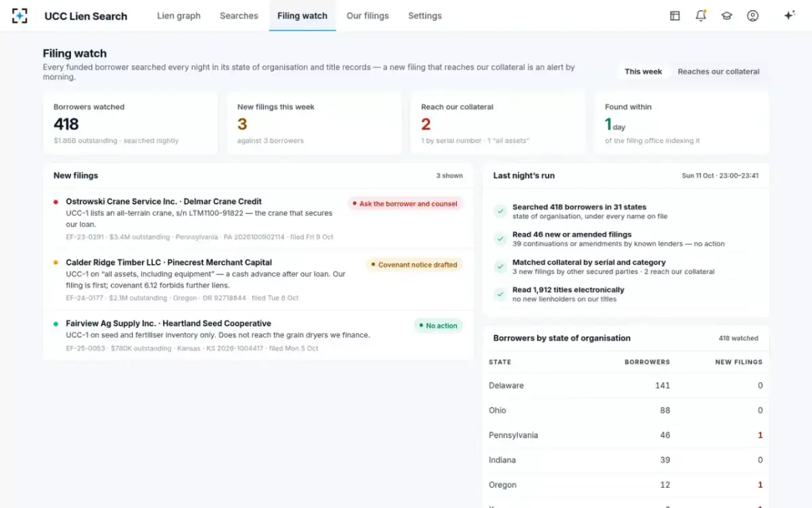This screenshot has width=812, height=508.
Task: Open the notifications bell
Action: pyautogui.click(x=700, y=16)
